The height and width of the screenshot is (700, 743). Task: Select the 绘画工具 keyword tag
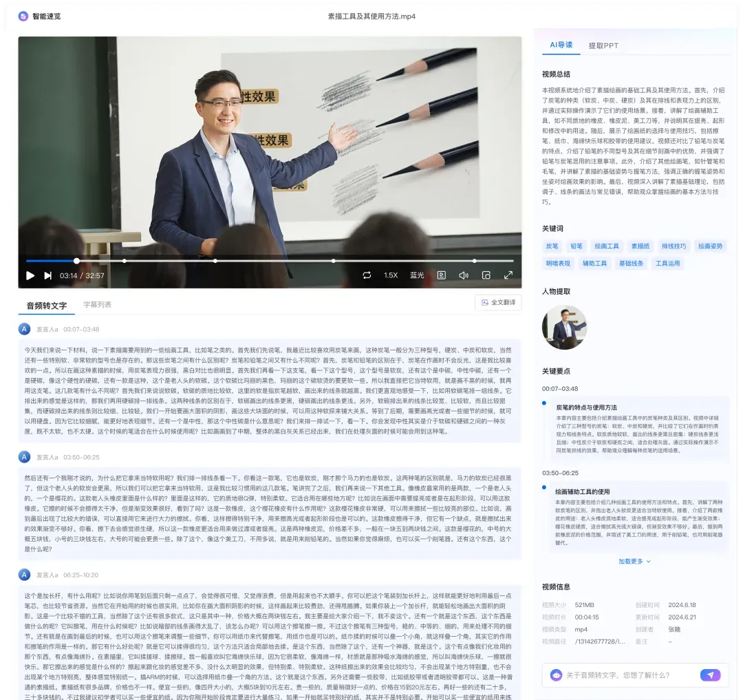(x=607, y=246)
